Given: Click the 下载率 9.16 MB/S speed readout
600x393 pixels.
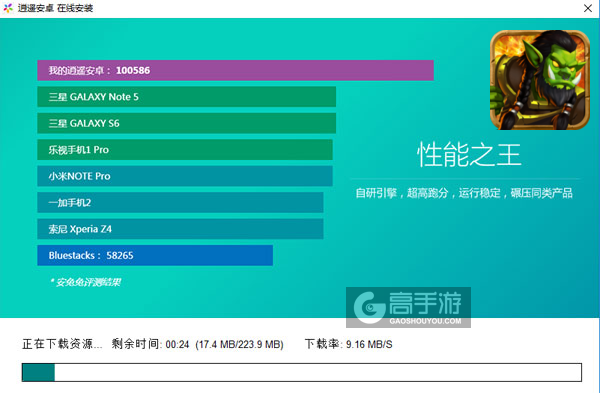Looking at the screenshot, I should coord(349,344).
